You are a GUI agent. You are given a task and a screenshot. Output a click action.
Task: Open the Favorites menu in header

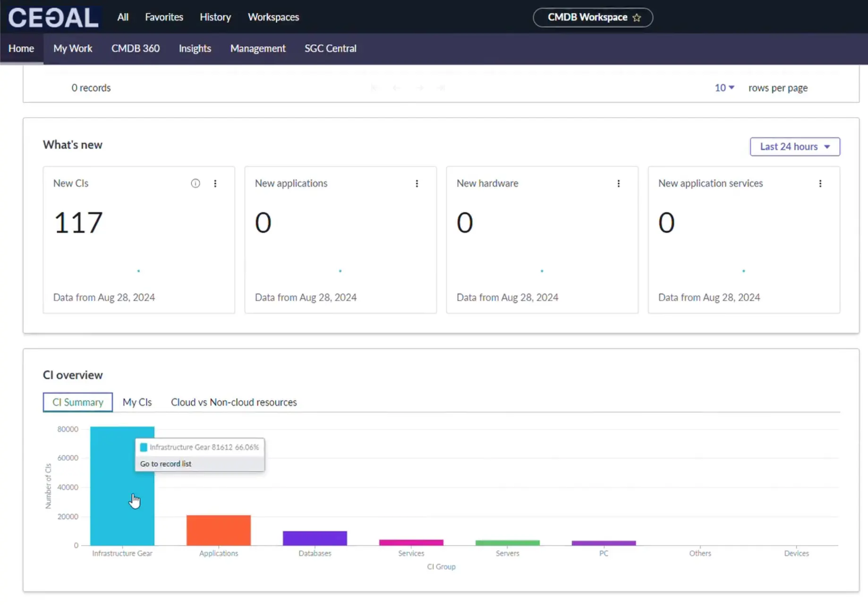tap(164, 17)
